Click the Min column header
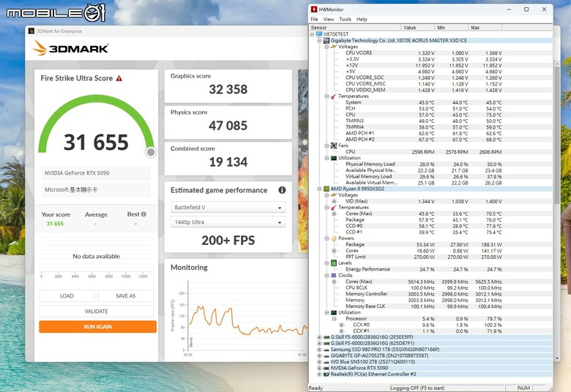 pos(452,27)
